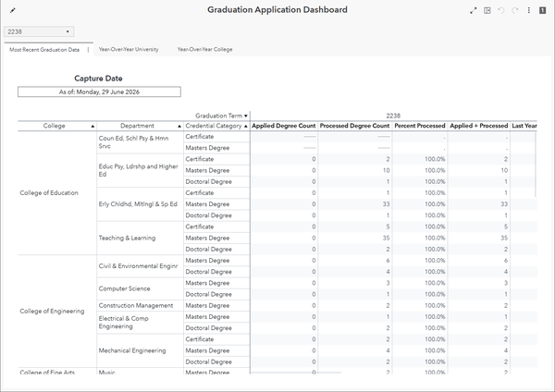Click the Last Year column header
Viewport: 555px width, 392px height.
(524, 126)
